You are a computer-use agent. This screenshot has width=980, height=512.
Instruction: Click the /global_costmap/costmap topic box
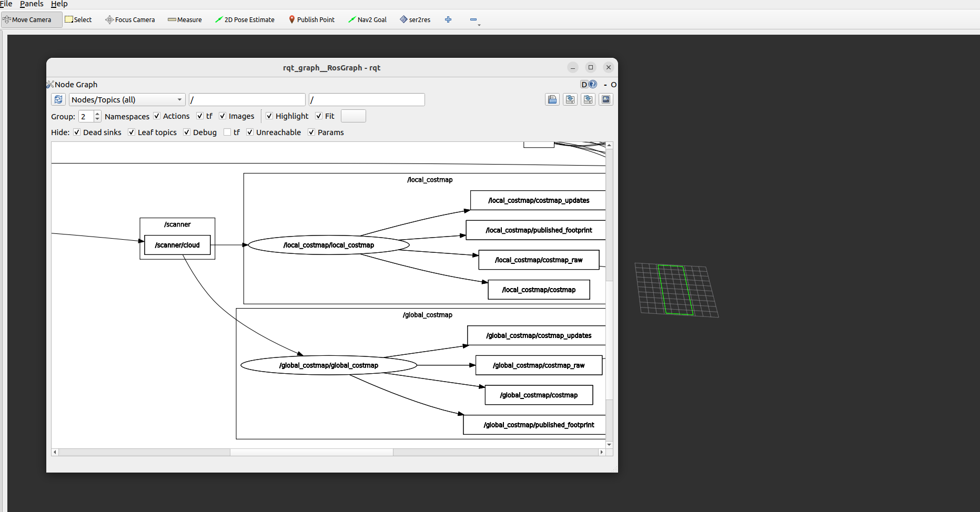(x=539, y=395)
